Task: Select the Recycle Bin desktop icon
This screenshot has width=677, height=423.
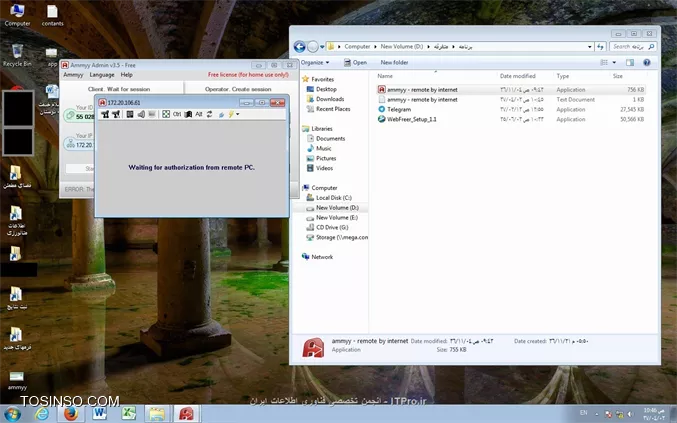Action: click(x=17, y=55)
